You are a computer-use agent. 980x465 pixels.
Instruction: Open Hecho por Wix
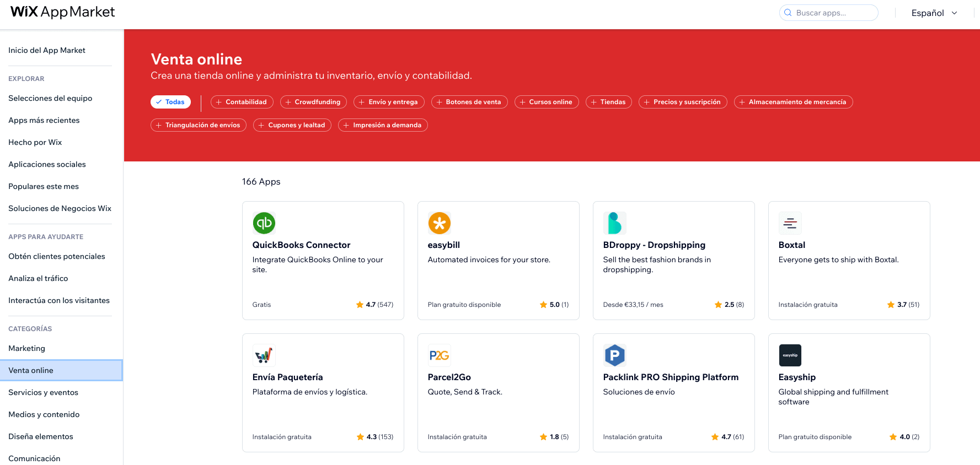(x=35, y=142)
